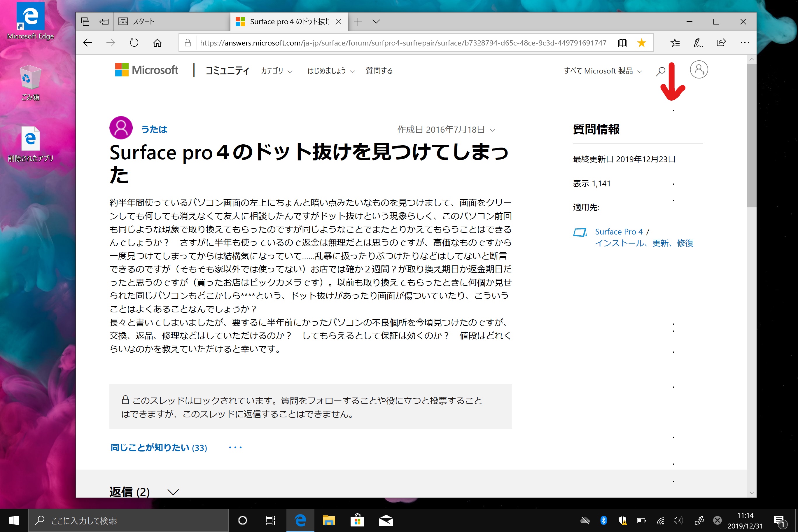
Task: Go to the コミュニティ home
Action: (x=228, y=71)
